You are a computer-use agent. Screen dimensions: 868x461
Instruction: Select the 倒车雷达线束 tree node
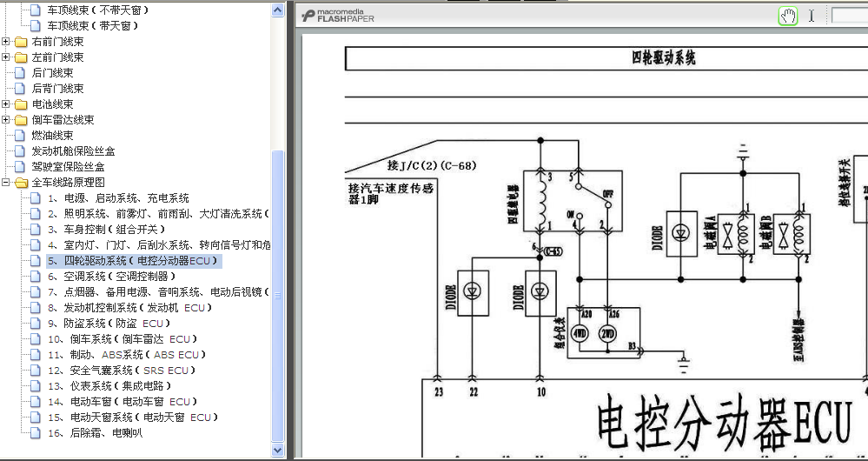tap(63, 120)
